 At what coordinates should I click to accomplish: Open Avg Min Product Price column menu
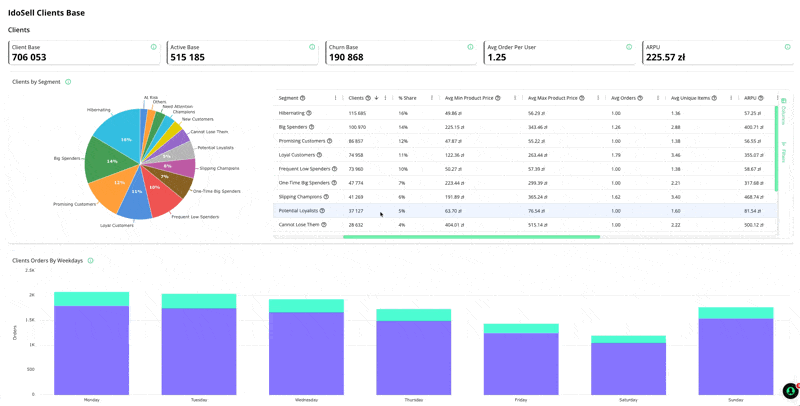pyautogui.click(x=514, y=98)
